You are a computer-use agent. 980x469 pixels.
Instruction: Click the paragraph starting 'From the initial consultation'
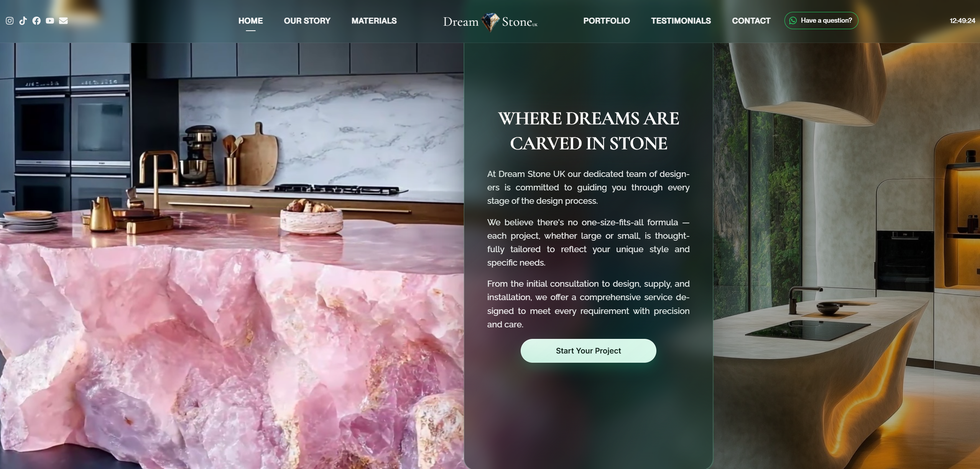tap(588, 304)
